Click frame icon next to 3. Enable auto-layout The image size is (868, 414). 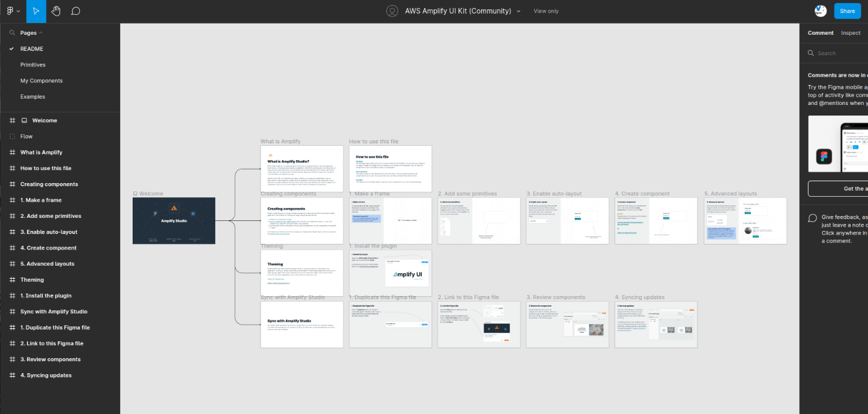point(12,232)
